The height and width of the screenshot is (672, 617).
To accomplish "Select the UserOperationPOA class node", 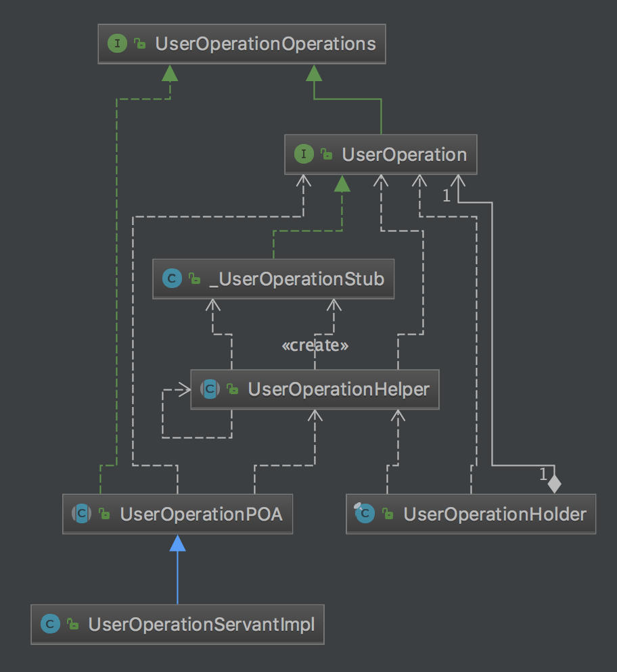I will [177, 514].
